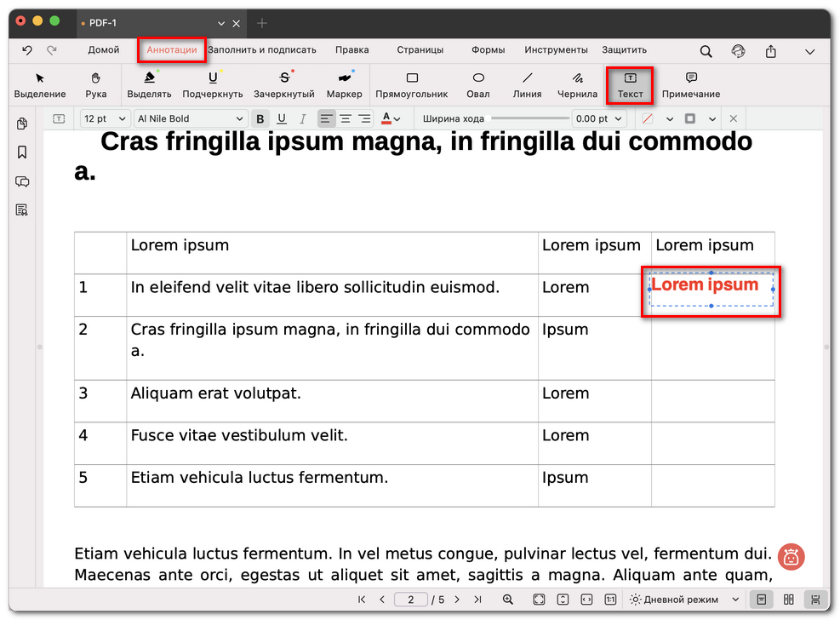Select the Текст annotation tool
This screenshot has height=620, width=840.
pyautogui.click(x=630, y=84)
